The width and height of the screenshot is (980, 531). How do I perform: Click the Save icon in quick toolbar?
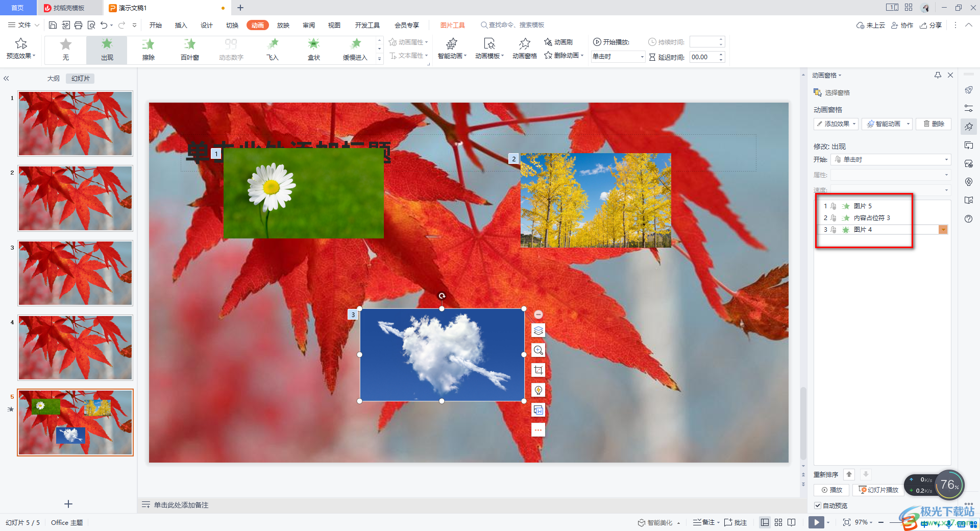53,25
